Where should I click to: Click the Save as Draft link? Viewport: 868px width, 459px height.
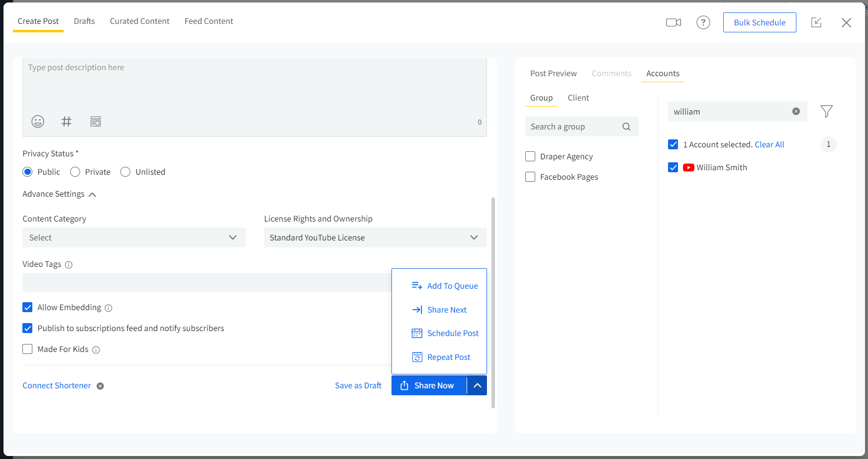pos(358,385)
